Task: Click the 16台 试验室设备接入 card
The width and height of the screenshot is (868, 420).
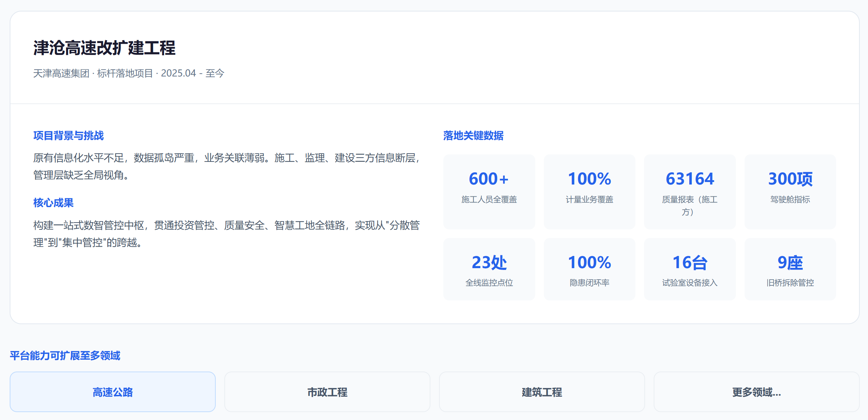Action: (690, 269)
